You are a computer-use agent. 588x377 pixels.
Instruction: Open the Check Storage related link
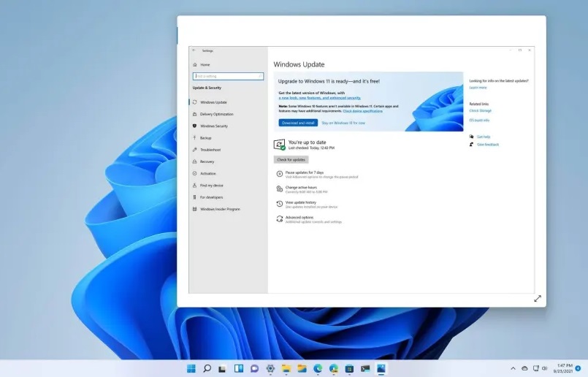coord(480,111)
